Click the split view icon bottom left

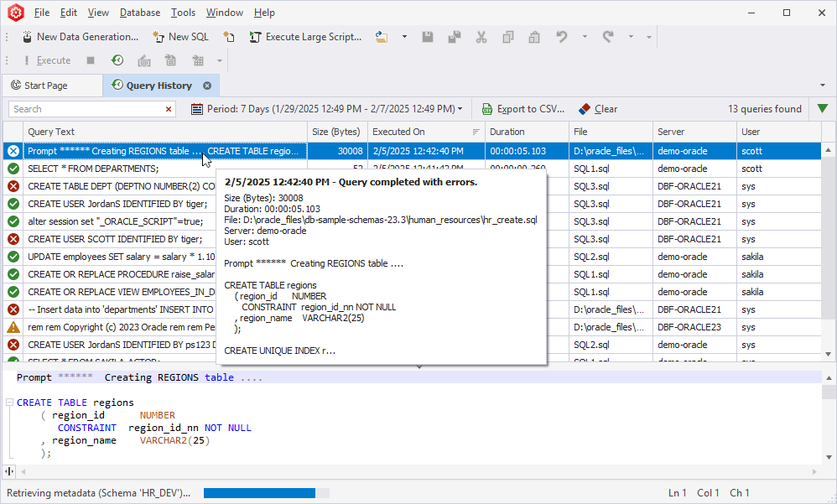9,471
